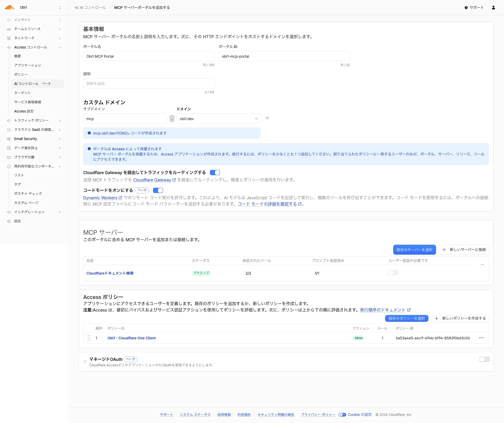Click the plus icon on 新しいポリシーを作成する
Screen dimensions: 504x423
pyautogui.click(x=437, y=318)
